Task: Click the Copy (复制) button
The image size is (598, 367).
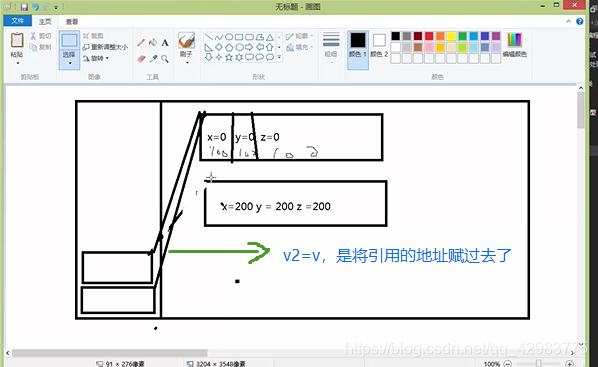Action: (40, 47)
